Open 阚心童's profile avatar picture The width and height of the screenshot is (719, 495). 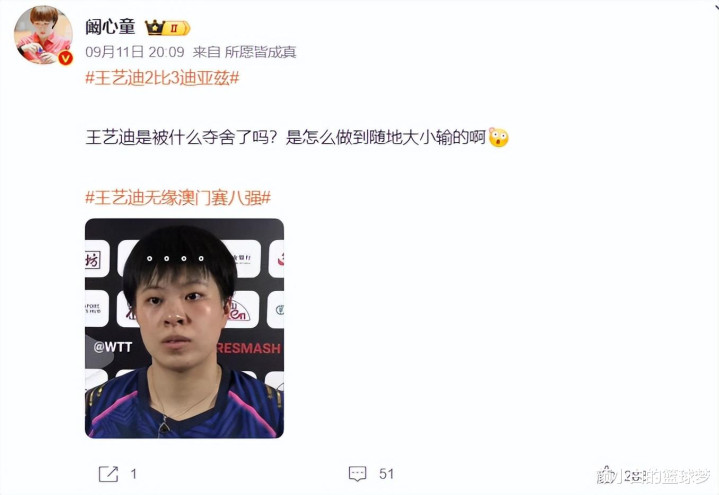click(44, 35)
